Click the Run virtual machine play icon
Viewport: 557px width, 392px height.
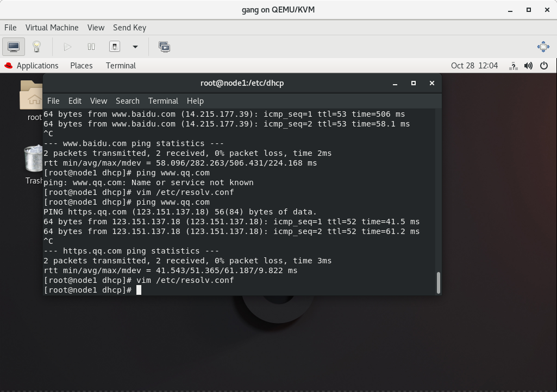point(67,47)
